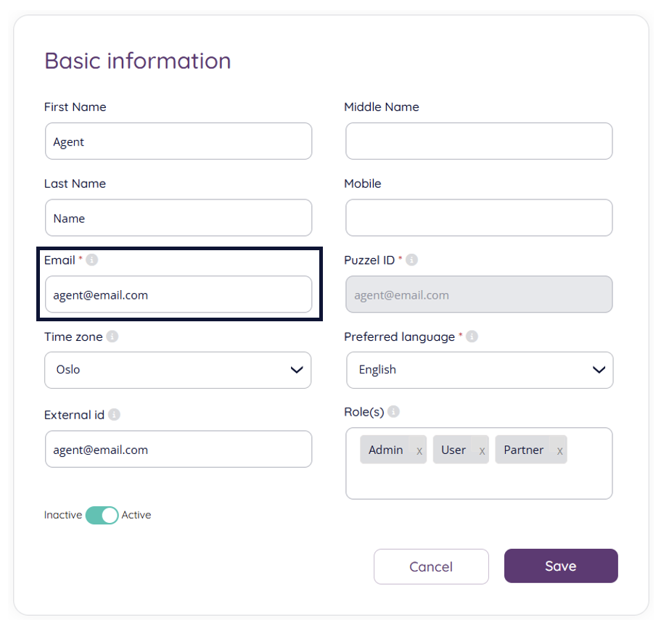Open the Time zone dropdown showing Oslo
Screen dimensions: 669x644
point(178,370)
